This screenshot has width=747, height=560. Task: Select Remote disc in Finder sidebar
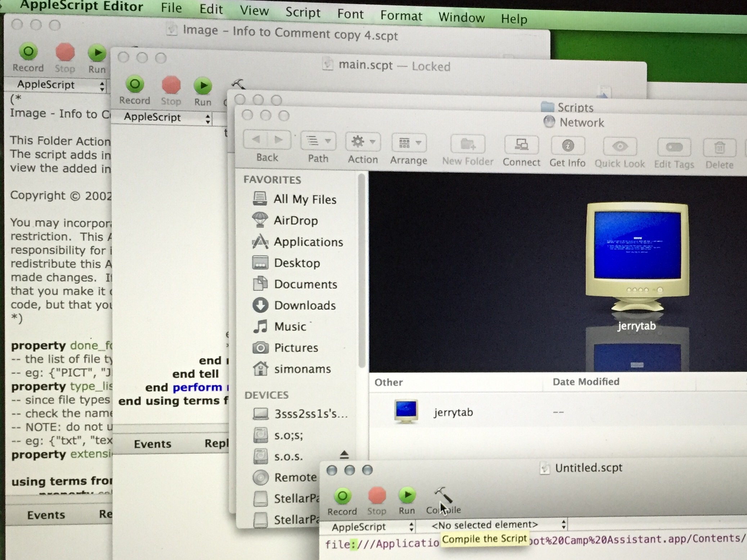[x=284, y=477]
